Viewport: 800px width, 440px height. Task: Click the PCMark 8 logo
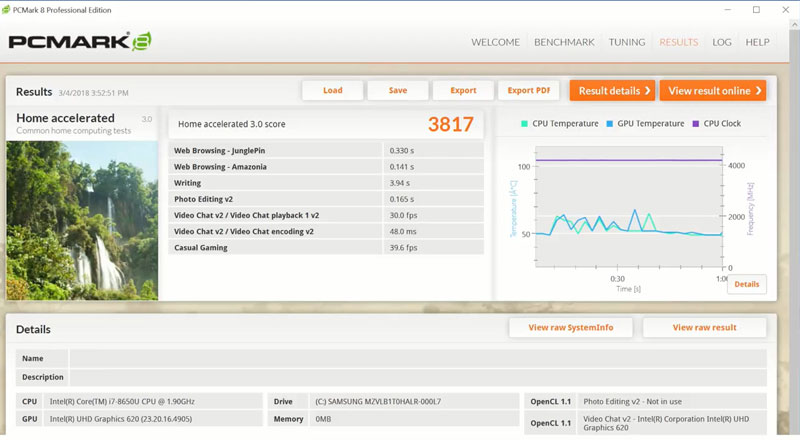(x=80, y=41)
